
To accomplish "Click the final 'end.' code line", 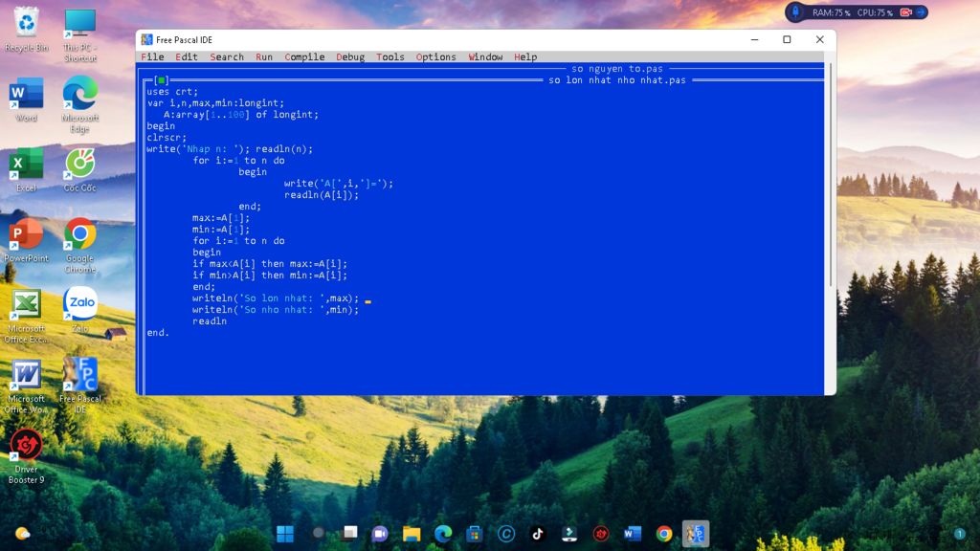I will click(x=158, y=333).
